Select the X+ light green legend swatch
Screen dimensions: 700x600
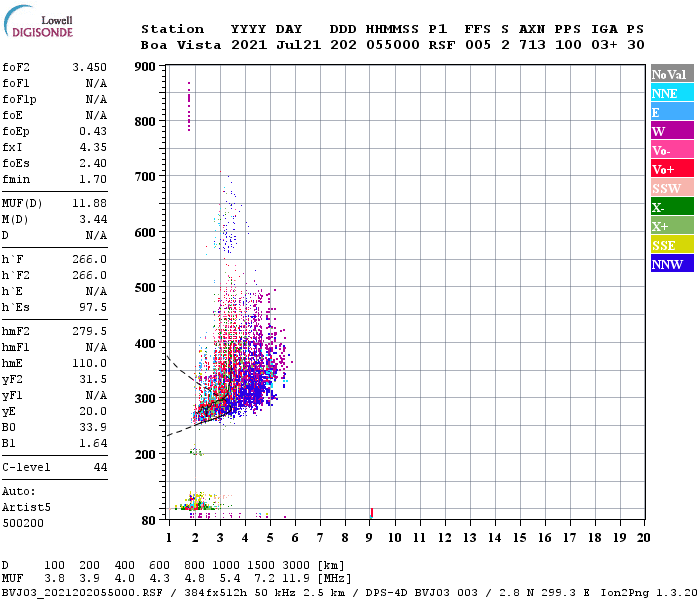[672, 225]
